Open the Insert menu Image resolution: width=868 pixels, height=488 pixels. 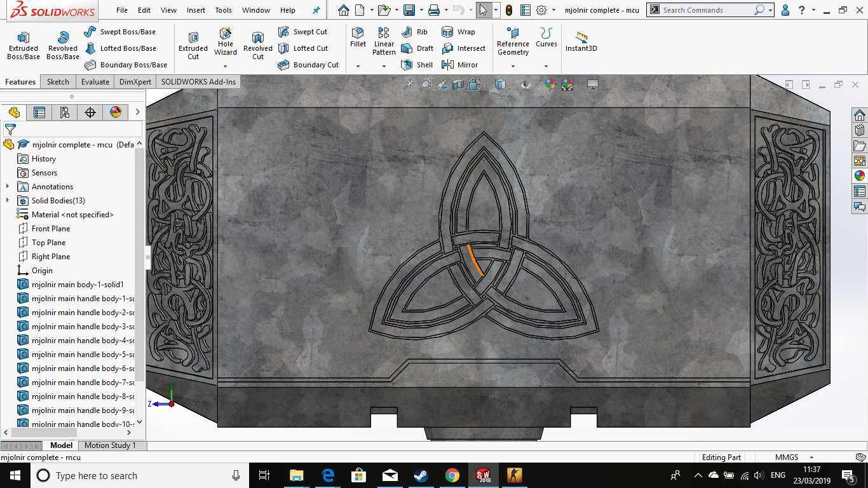tap(196, 10)
